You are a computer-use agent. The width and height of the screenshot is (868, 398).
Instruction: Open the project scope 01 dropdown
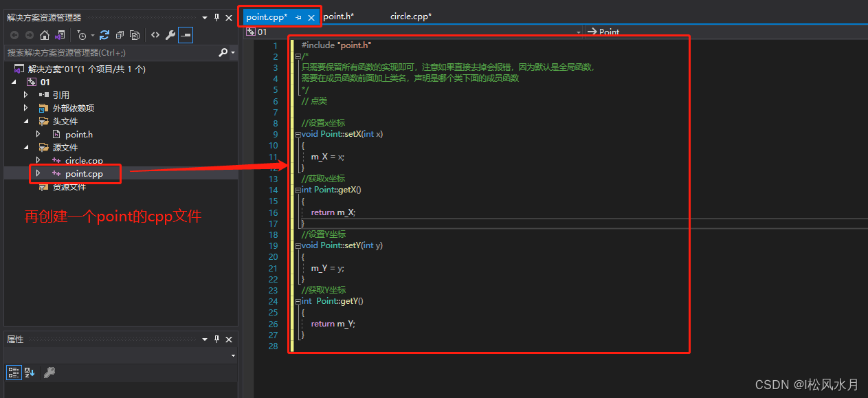(x=578, y=32)
